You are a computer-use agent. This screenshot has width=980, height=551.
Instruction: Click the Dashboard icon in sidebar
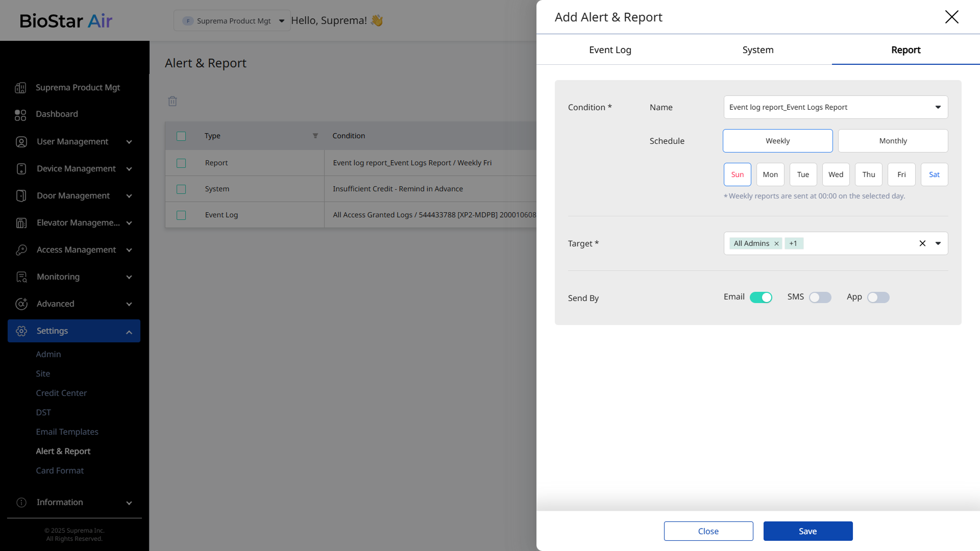coord(20,115)
